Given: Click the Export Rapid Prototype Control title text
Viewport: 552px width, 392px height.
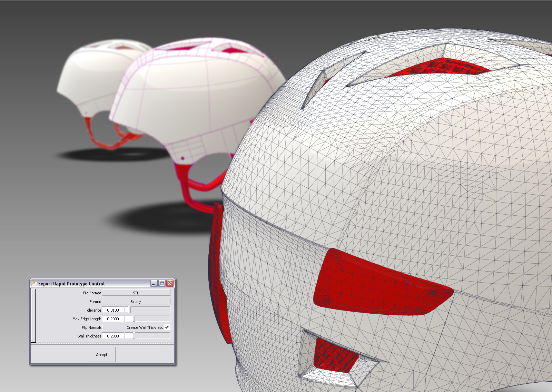Looking at the screenshot, I should pyautogui.click(x=71, y=284).
